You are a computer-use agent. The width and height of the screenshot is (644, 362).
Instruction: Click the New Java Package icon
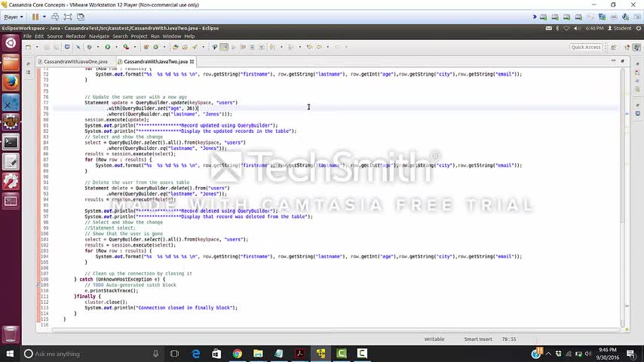click(146, 48)
